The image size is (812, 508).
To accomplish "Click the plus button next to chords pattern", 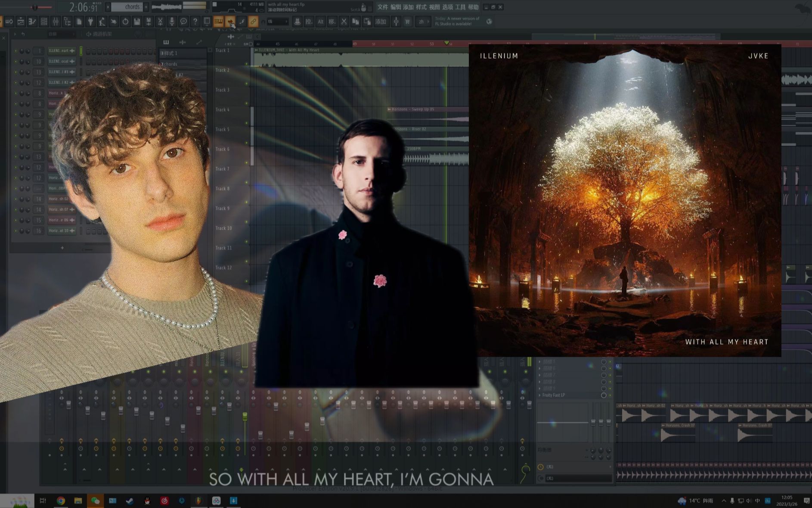I will pos(146,7).
